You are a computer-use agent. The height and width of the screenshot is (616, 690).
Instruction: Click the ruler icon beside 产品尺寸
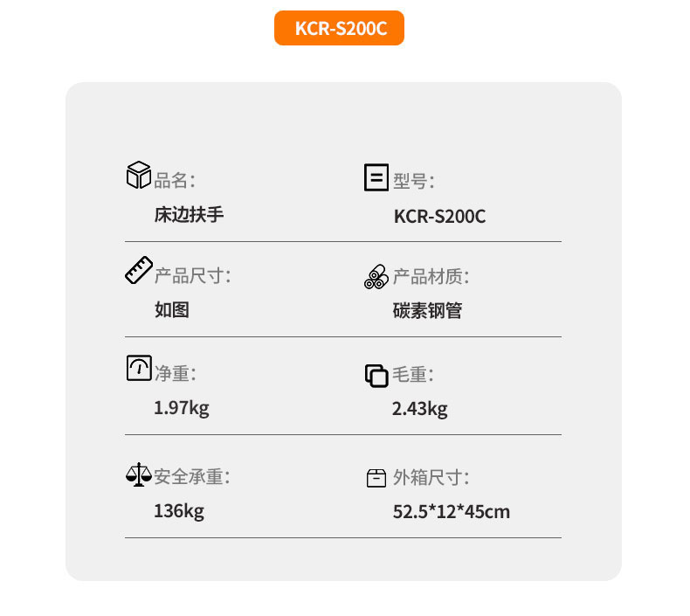click(x=139, y=271)
